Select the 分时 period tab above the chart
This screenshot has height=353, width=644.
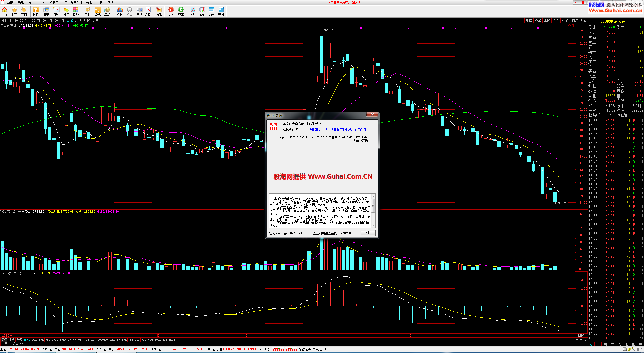click(x=4, y=20)
